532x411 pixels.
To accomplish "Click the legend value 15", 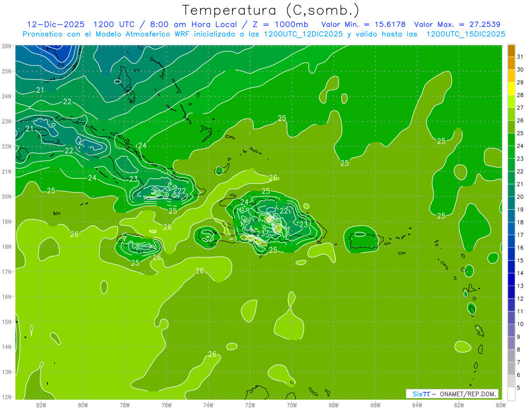I will [520, 261].
